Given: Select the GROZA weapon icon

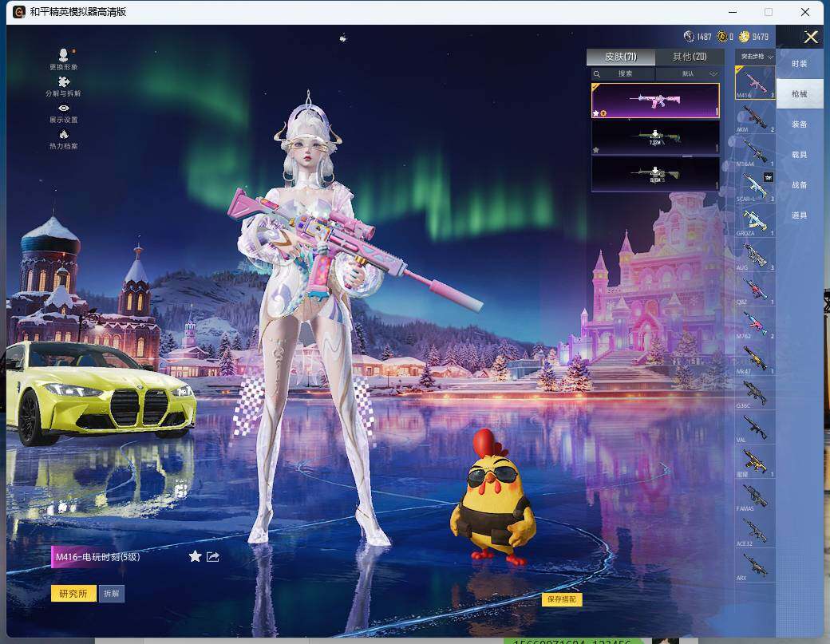Looking at the screenshot, I should tap(755, 221).
